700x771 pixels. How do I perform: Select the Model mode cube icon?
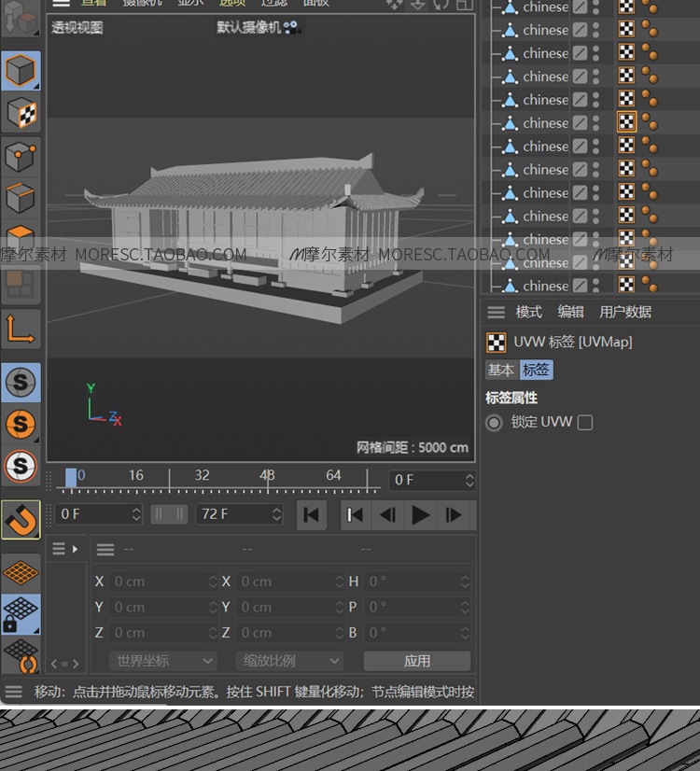pos(21,71)
